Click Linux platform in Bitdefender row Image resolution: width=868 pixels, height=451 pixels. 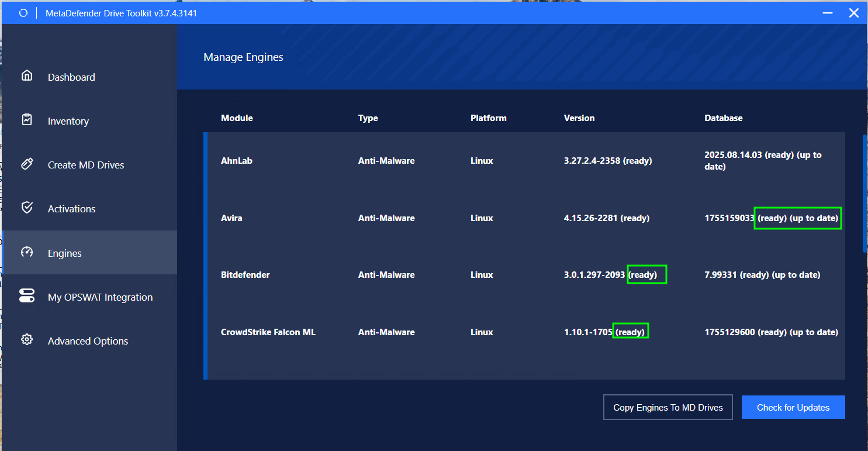coord(482,275)
